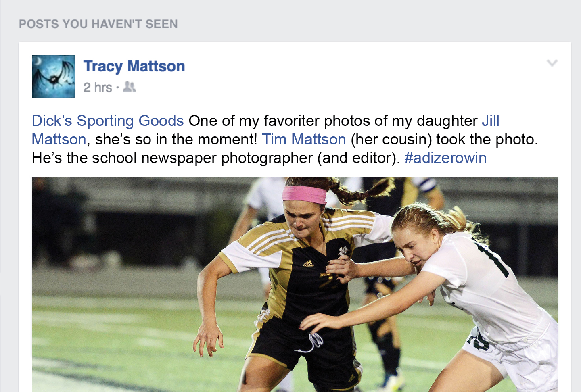Open Tim Mattson's tagged profile link

click(x=304, y=139)
